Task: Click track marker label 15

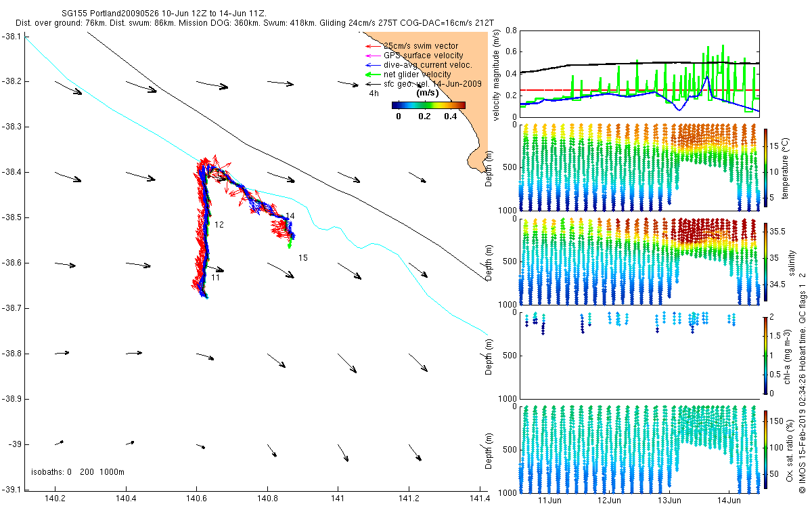Action: coord(303,257)
